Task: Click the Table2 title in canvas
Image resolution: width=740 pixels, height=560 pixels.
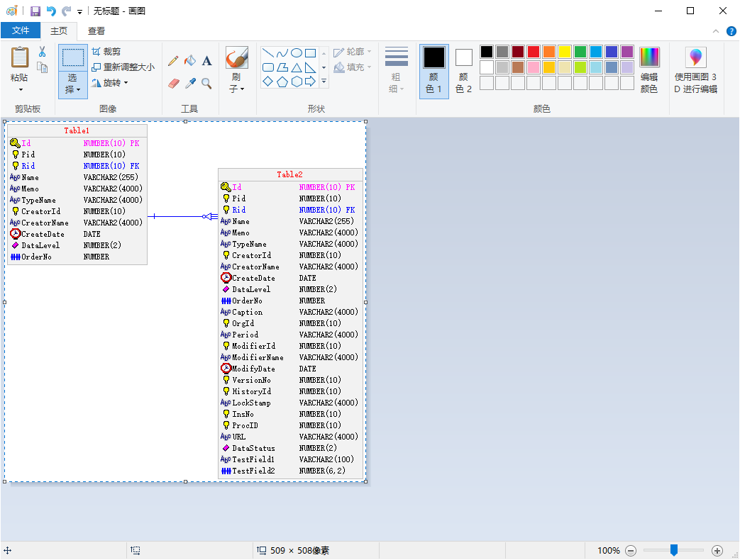Action: (289, 174)
